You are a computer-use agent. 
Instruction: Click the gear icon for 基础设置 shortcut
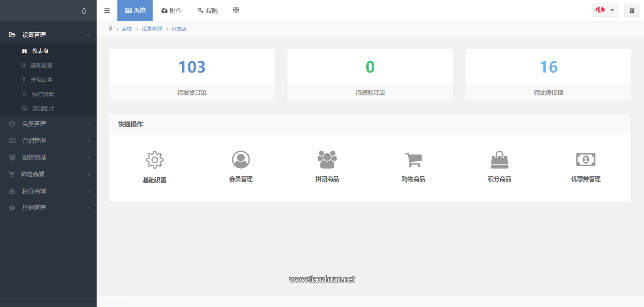(x=155, y=160)
